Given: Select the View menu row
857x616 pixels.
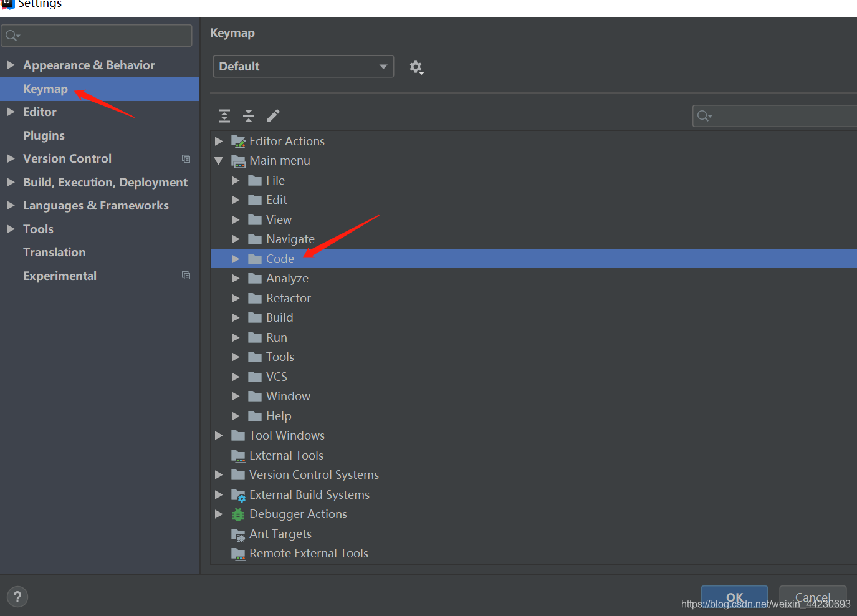Looking at the screenshot, I should tap(534, 220).
